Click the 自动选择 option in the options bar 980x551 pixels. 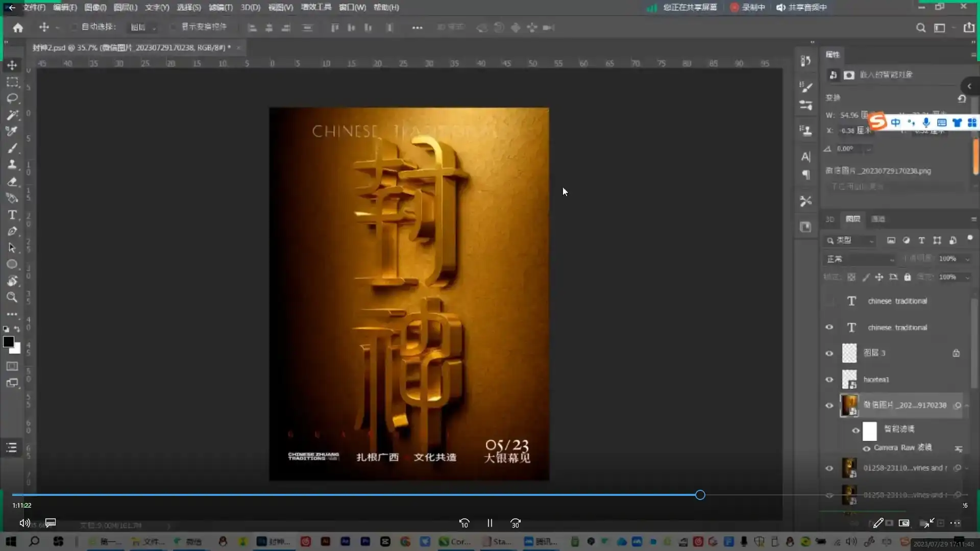(x=74, y=27)
